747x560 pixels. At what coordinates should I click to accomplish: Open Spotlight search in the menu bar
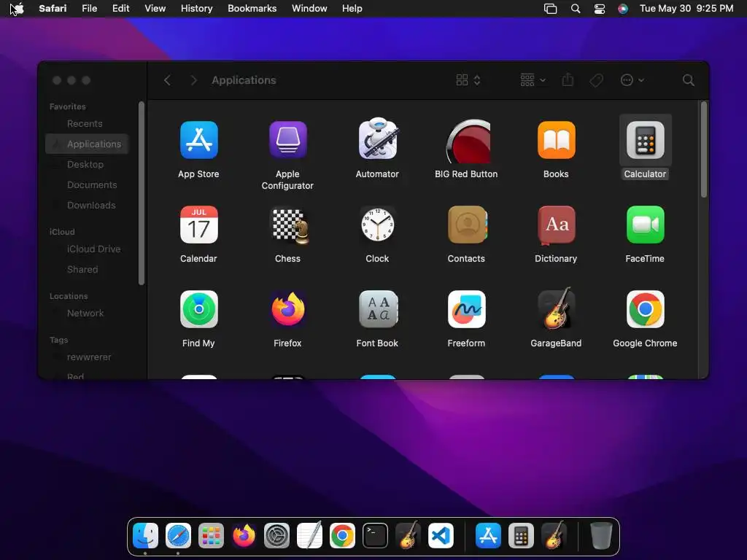pos(576,9)
